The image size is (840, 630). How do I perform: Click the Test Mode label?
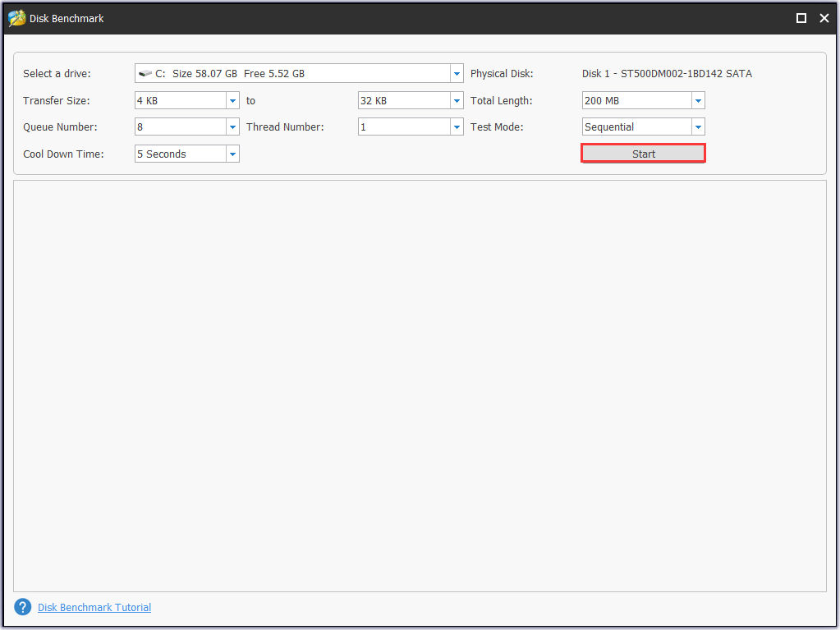click(497, 127)
